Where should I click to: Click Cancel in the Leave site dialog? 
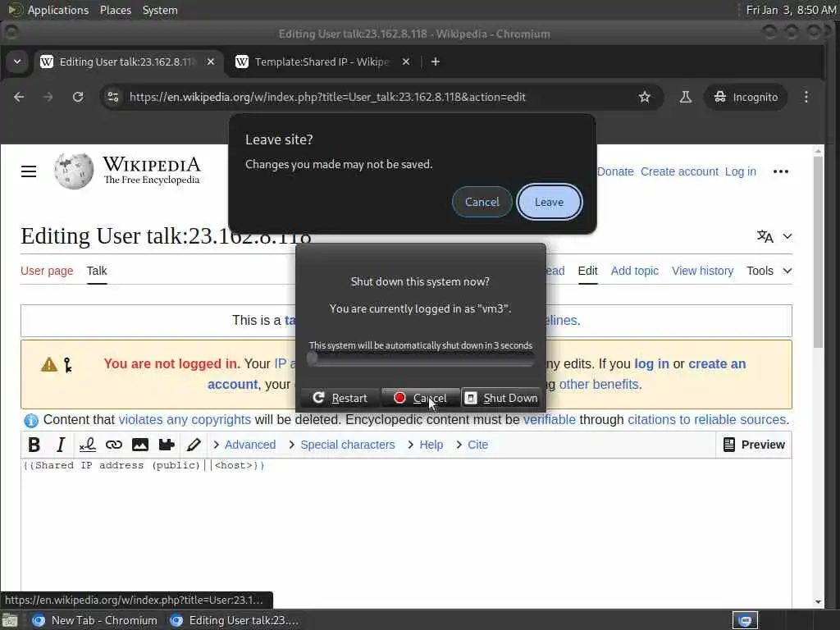(x=482, y=202)
